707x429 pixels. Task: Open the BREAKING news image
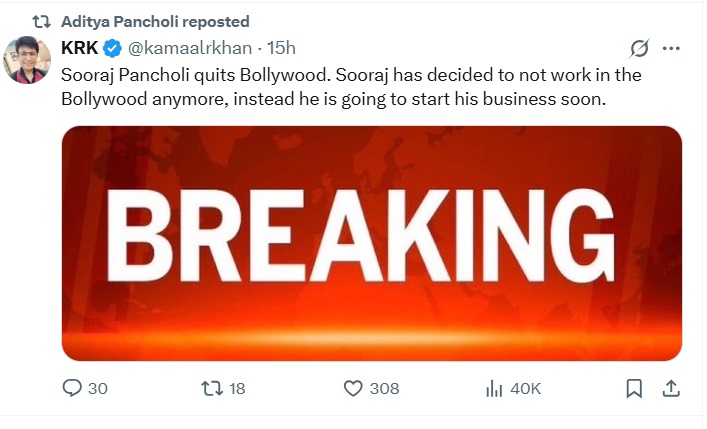point(372,243)
